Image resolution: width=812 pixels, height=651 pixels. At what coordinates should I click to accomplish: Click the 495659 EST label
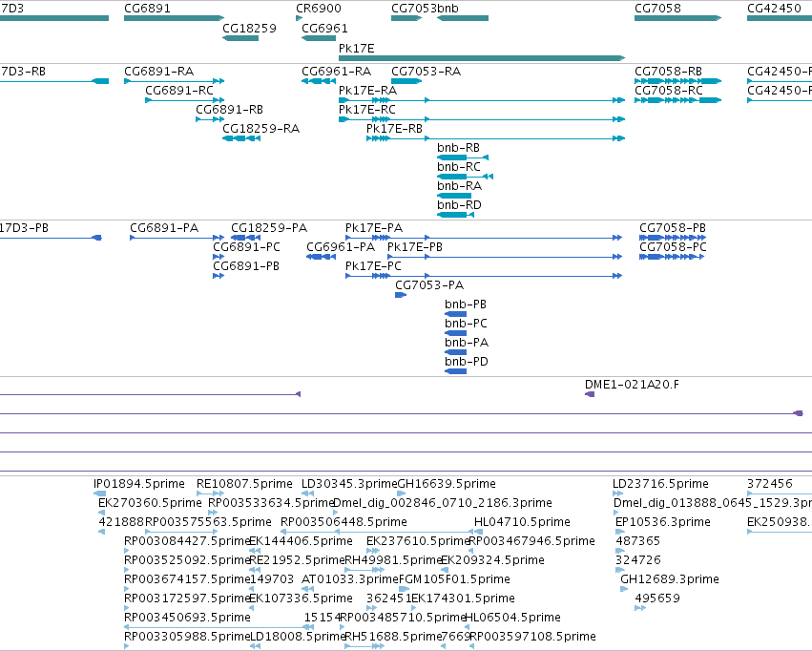click(657, 598)
